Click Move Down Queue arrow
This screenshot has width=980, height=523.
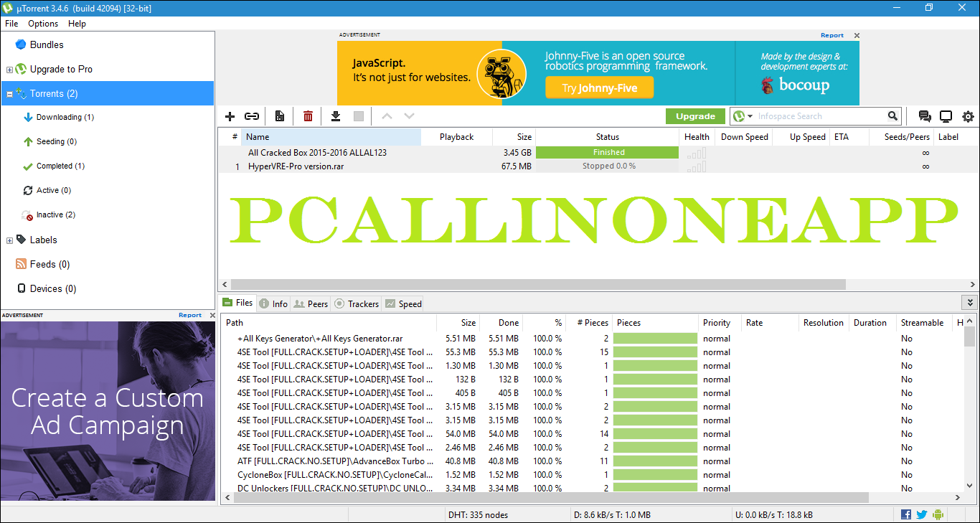(409, 116)
